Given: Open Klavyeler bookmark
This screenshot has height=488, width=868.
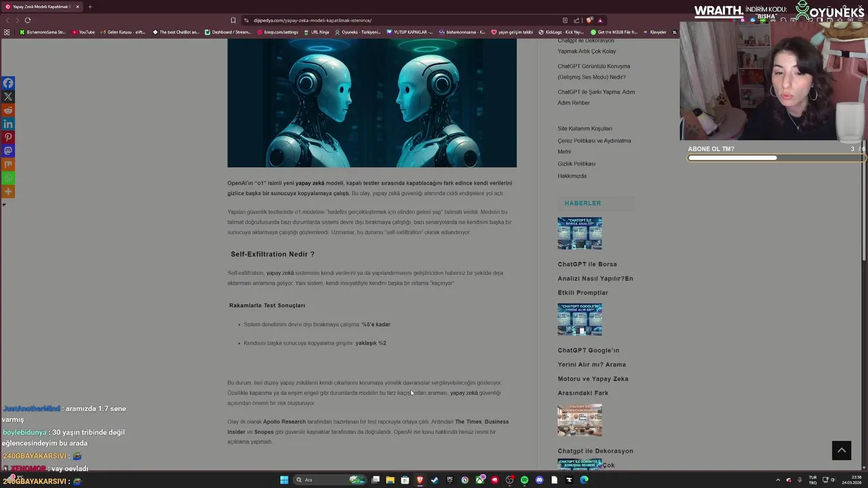Looking at the screenshot, I should pos(654,32).
